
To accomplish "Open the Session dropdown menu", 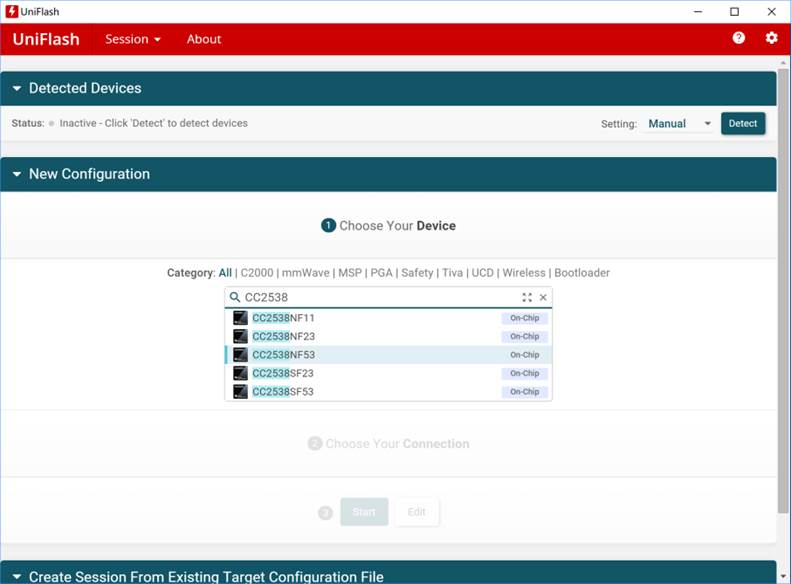I will [x=133, y=39].
